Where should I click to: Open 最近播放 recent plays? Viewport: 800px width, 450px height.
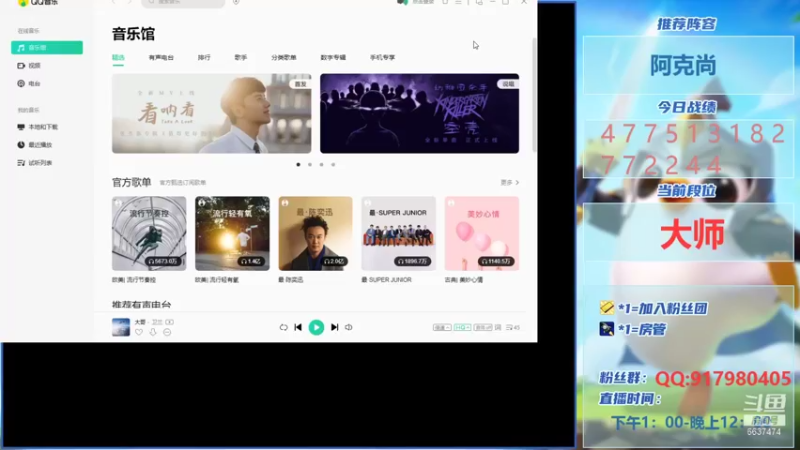[35, 145]
